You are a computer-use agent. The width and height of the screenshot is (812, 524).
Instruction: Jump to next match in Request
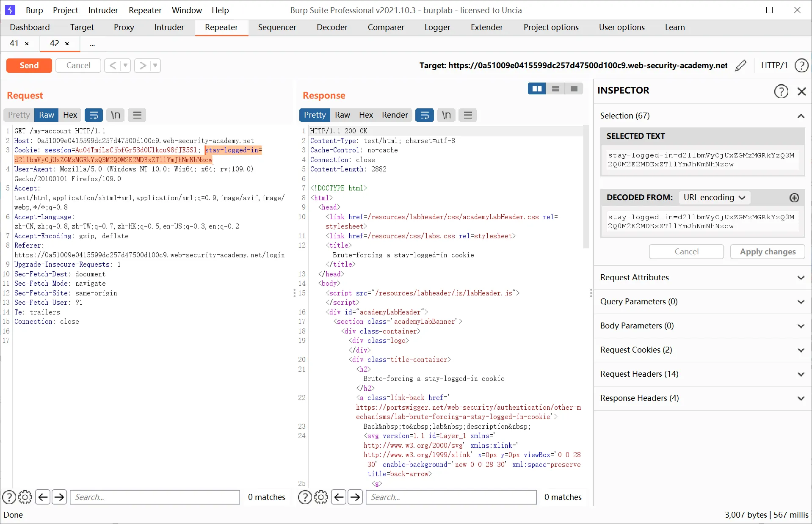(59, 497)
